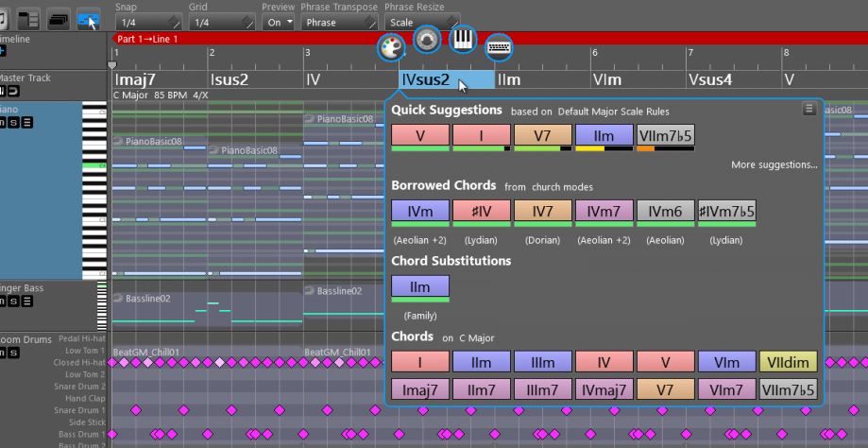Click the Snare Drum 1 lane label
868x448 pixels.
(79, 410)
